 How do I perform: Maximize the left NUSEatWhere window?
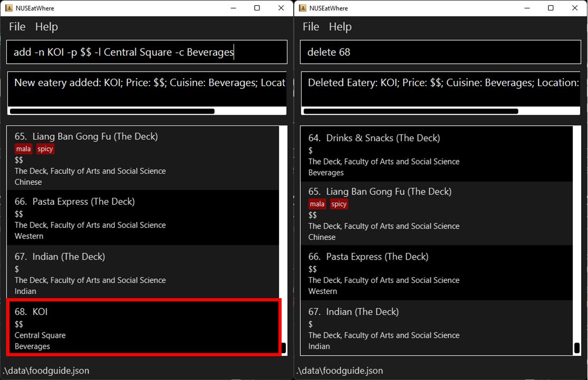click(257, 8)
